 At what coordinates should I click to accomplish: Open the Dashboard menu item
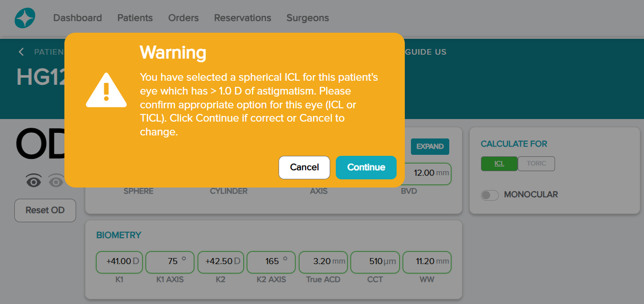point(78,18)
